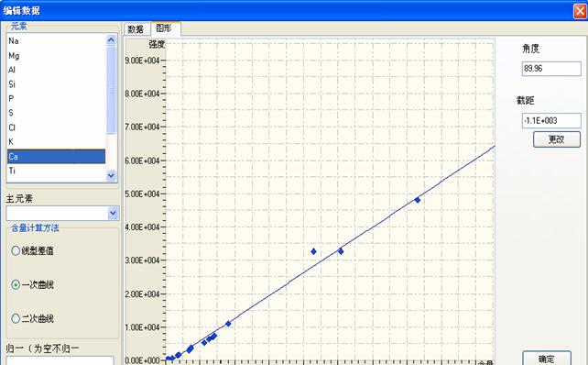Select the 一次曲线 radio option
588x365 pixels.
coord(16,284)
